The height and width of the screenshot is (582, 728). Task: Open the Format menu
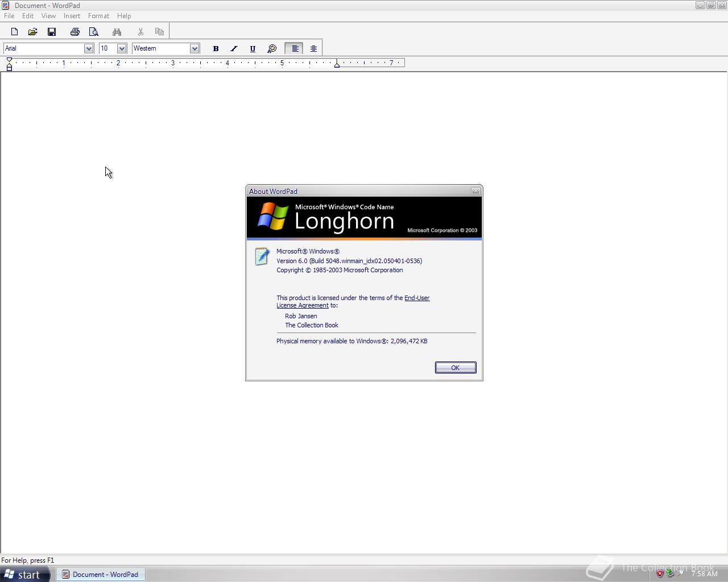tap(98, 16)
